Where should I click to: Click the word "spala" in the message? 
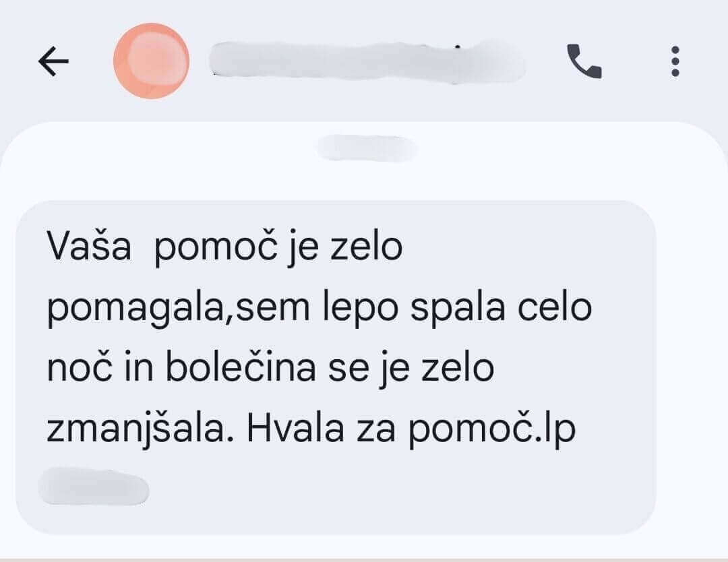pos(458,309)
